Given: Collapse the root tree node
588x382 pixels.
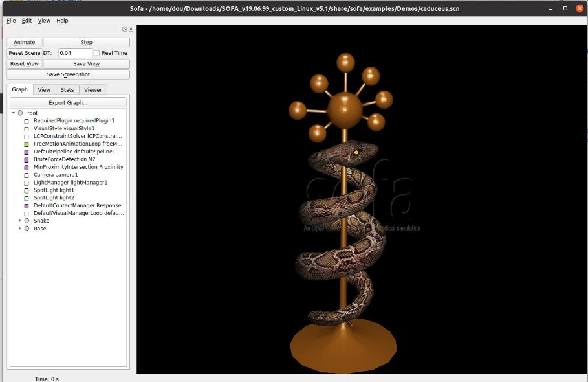Looking at the screenshot, I should pos(14,113).
